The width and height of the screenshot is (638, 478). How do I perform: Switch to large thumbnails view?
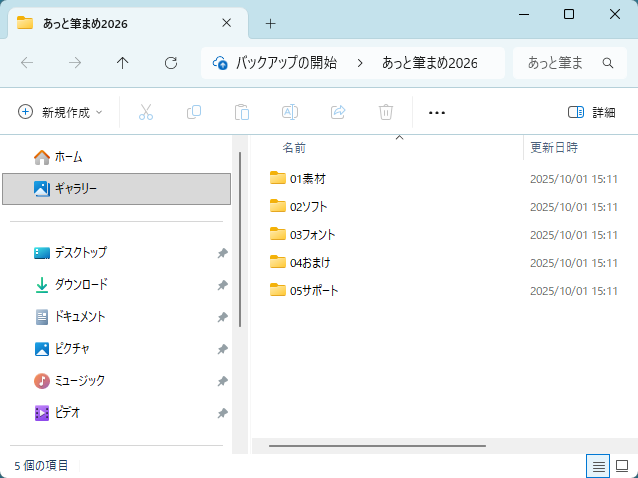coord(622,465)
